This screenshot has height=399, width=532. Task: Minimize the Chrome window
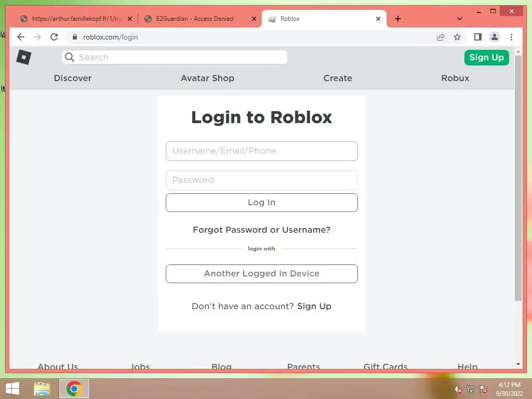(x=478, y=11)
